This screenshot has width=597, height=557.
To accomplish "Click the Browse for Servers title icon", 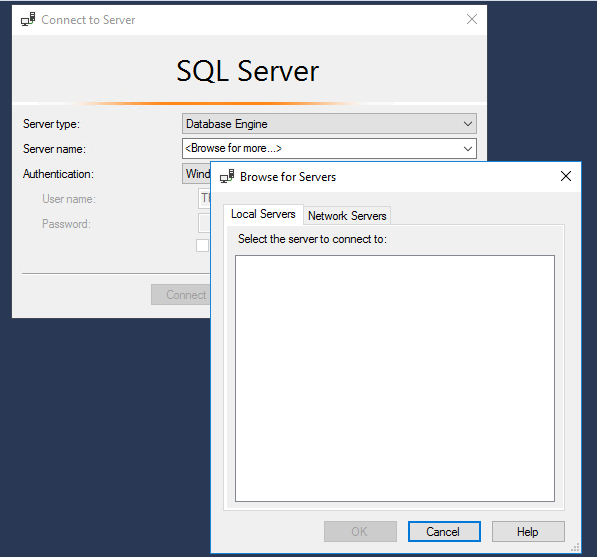I will coord(227,177).
